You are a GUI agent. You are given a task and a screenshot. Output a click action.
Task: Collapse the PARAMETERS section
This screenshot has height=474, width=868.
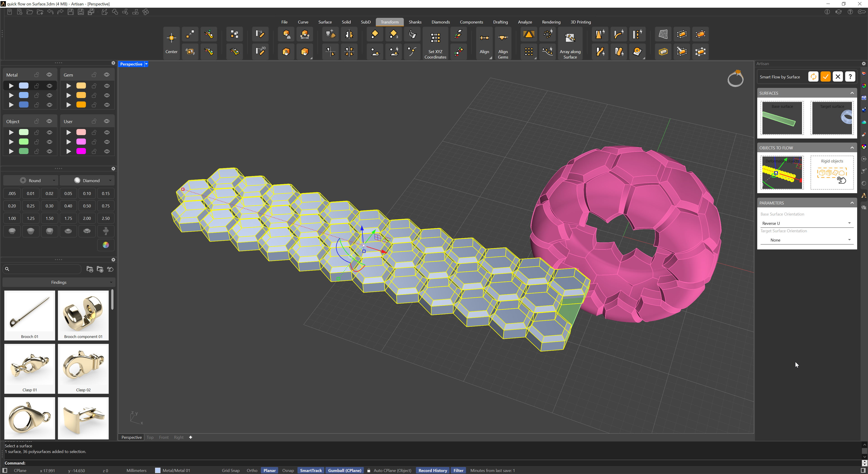[x=852, y=203]
